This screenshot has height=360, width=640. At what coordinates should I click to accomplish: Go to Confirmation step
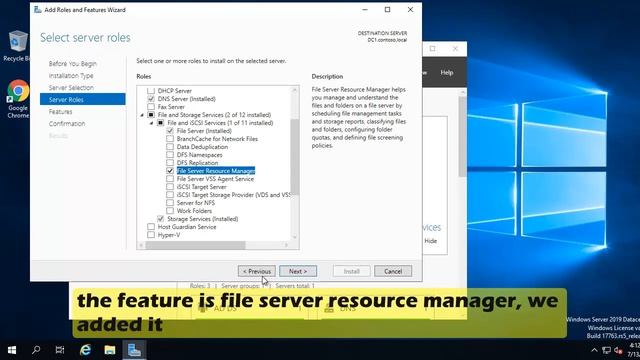pos(67,123)
